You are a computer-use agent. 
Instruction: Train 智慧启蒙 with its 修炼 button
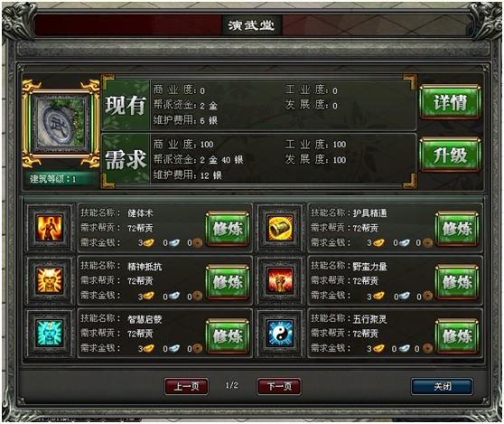point(228,336)
